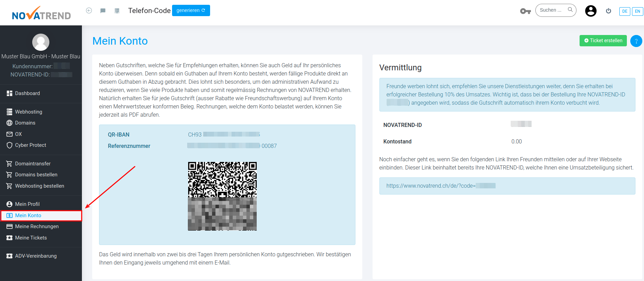Click the ADV-Vereinbarung ticket icon

[10, 256]
